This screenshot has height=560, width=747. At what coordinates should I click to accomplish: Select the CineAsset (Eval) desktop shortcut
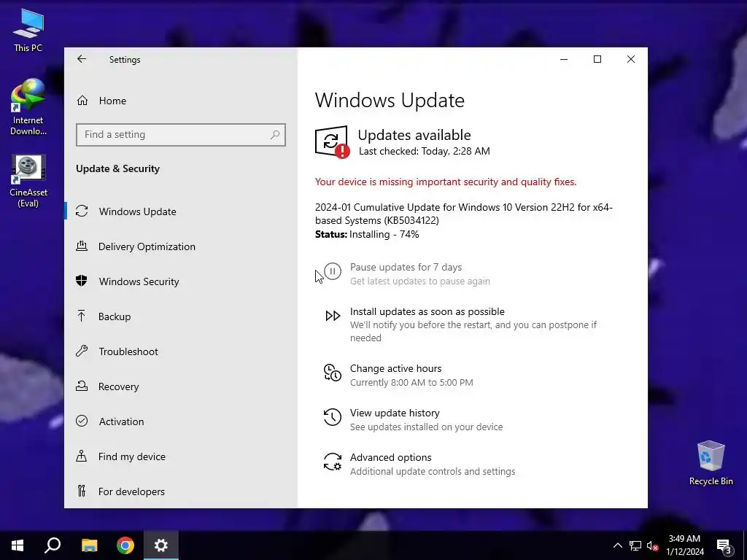(x=28, y=182)
